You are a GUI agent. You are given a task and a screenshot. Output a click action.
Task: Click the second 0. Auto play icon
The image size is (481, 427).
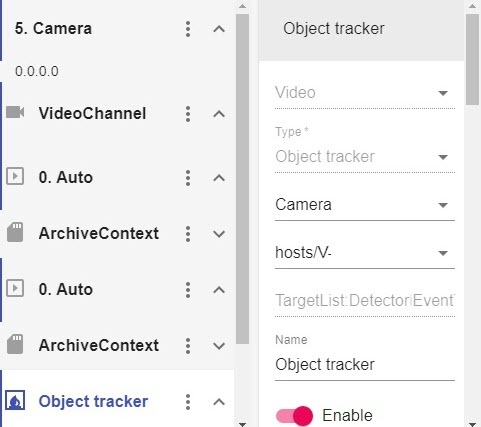[15, 288]
